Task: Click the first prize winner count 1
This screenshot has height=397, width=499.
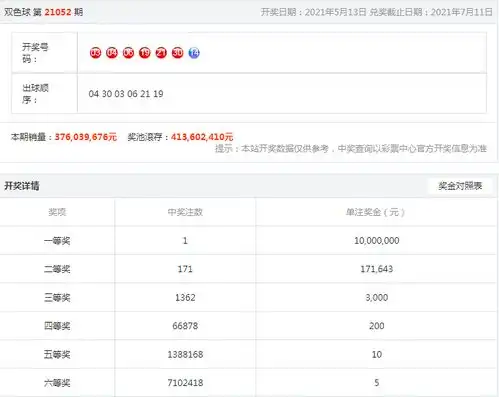Action: [x=185, y=241]
